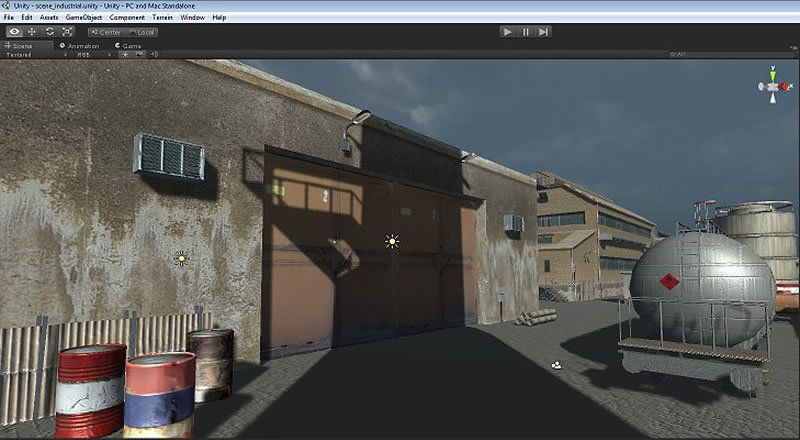
Task: Open the Component menu
Action: [x=127, y=17]
